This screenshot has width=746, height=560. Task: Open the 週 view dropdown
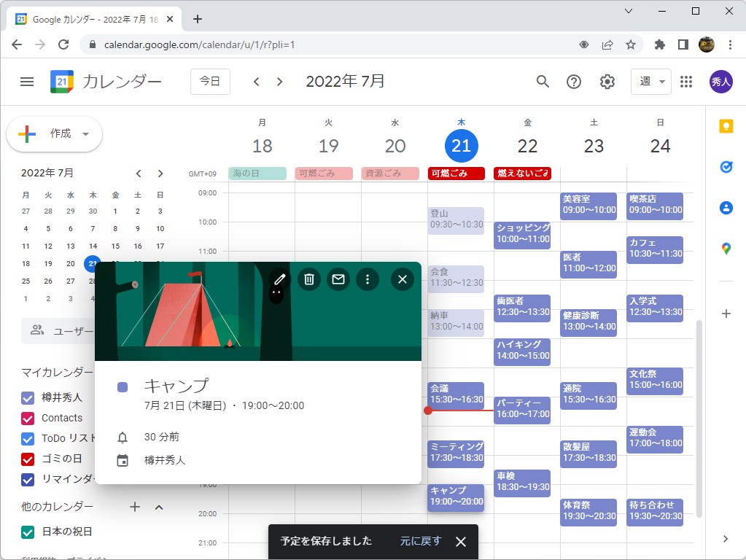[x=650, y=82]
